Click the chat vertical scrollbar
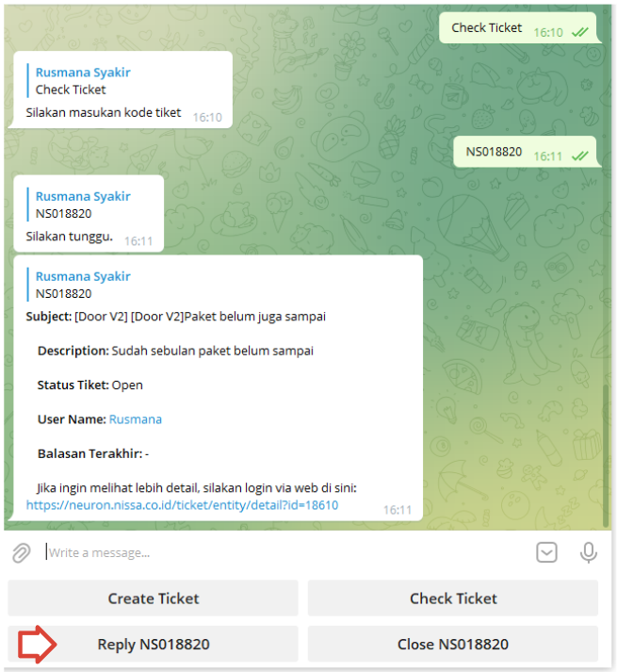 coord(606,454)
